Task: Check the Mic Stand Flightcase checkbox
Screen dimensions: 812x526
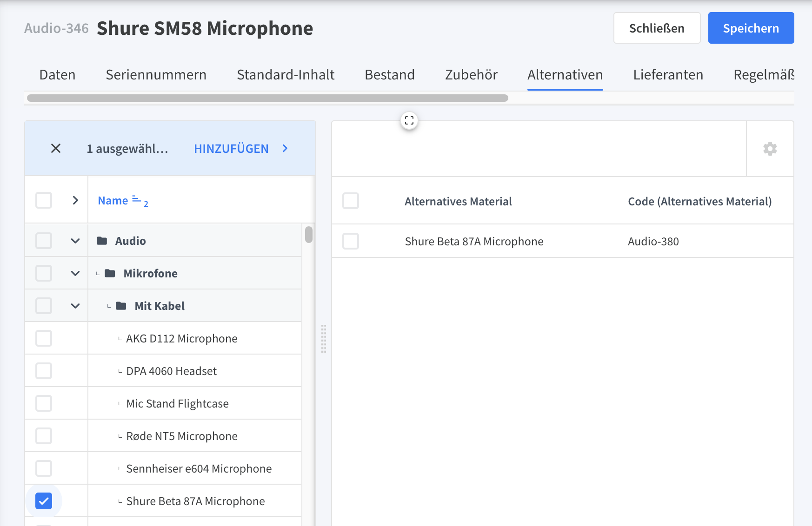Action: 44,403
